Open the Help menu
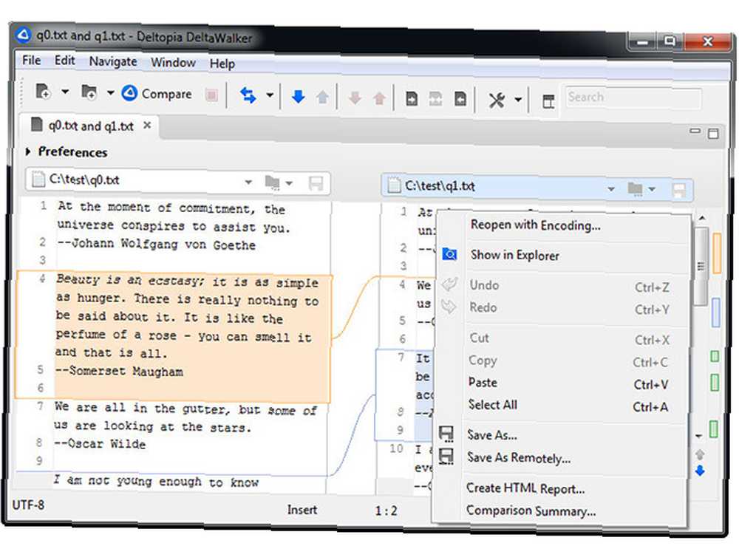This screenshot has height=560, width=739. click(x=222, y=64)
